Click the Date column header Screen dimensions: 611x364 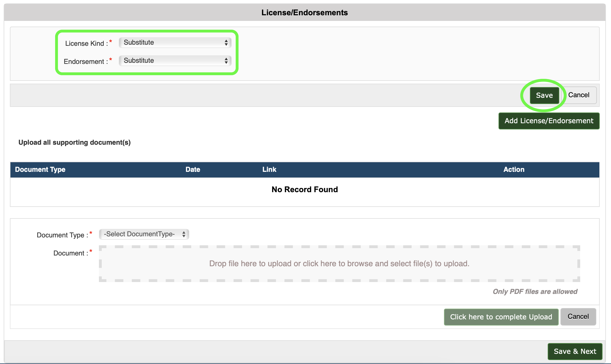193,170
